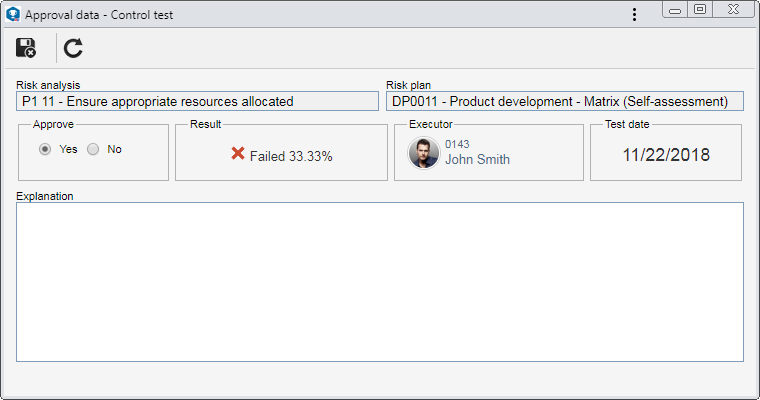Click the No label in Approve group
Viewport: 760px width, 400px height.
click(114, 149)
